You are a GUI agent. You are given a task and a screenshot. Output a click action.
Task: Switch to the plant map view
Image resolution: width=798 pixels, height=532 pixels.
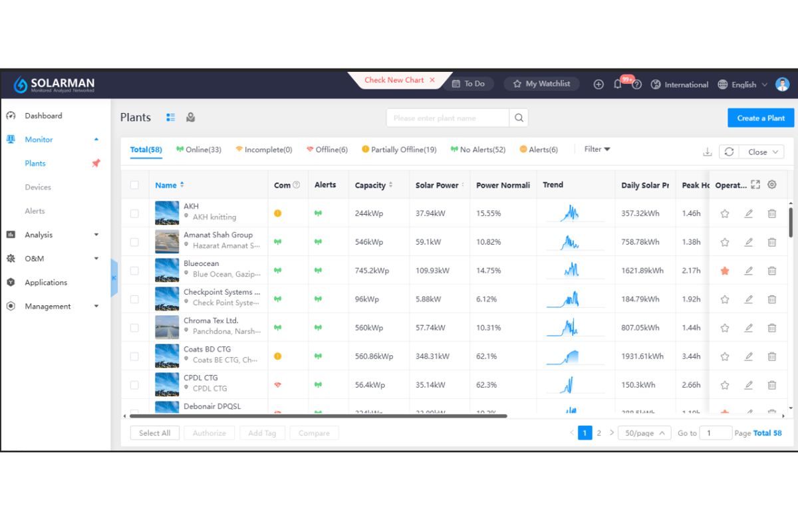[191, 117]
